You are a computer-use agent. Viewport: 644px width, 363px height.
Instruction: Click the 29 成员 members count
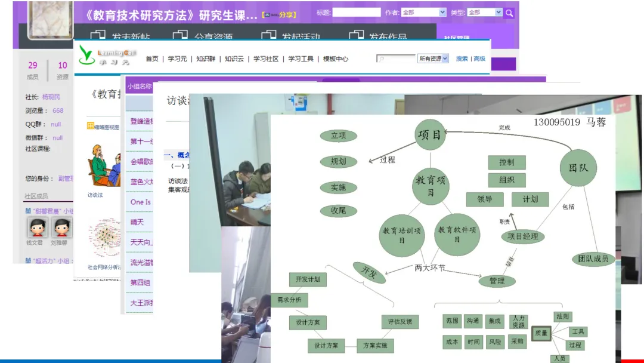click(32, 70)
